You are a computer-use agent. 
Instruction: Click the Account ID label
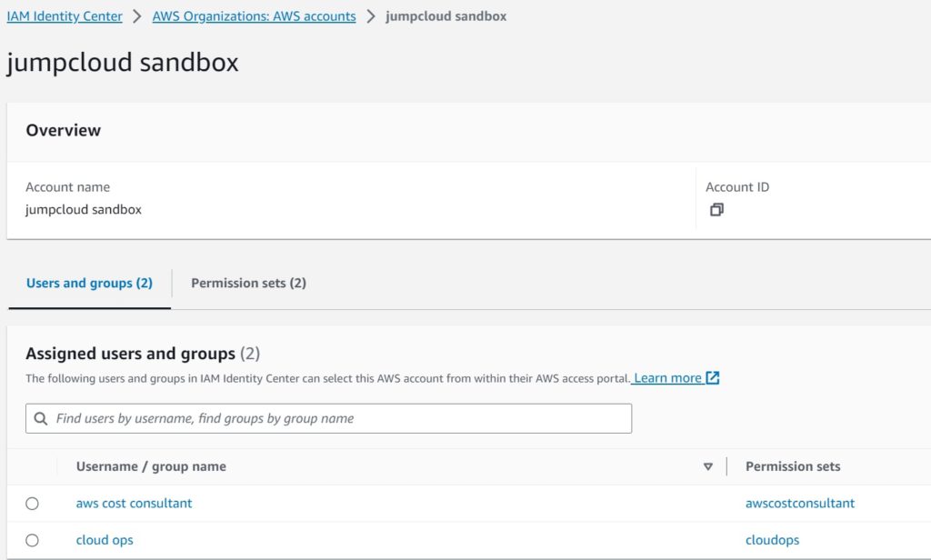(x=736, y=187)
